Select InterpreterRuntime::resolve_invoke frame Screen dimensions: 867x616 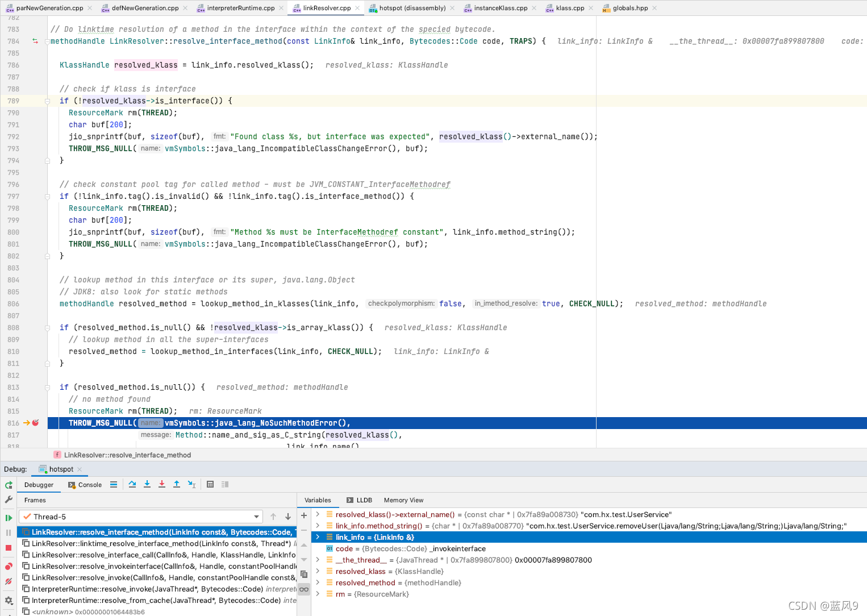click(x=157, y=589)
